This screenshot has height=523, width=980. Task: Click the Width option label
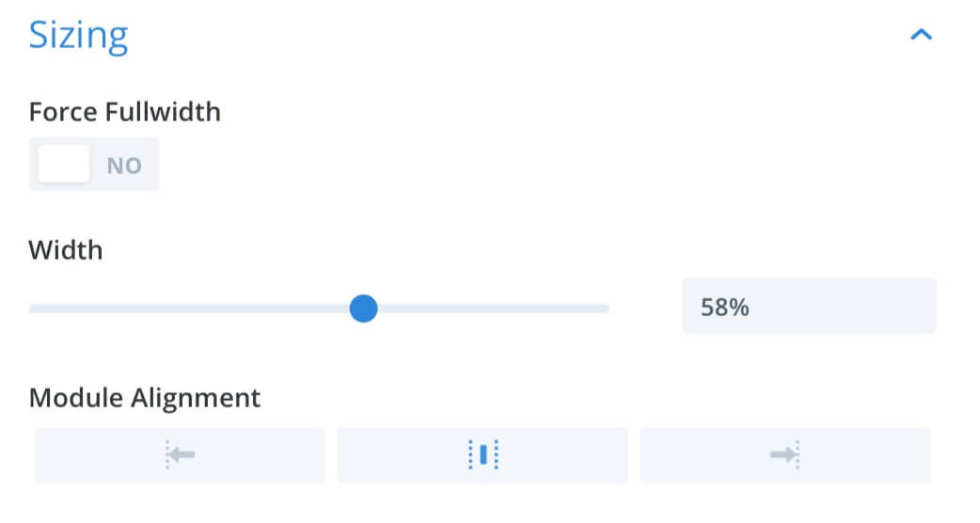point(66,250)
